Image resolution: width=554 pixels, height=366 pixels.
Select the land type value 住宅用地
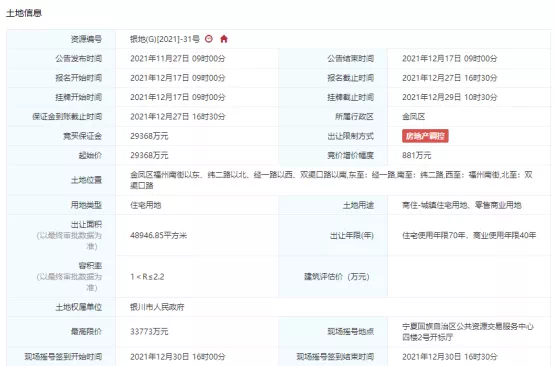(x=146, y=205)
